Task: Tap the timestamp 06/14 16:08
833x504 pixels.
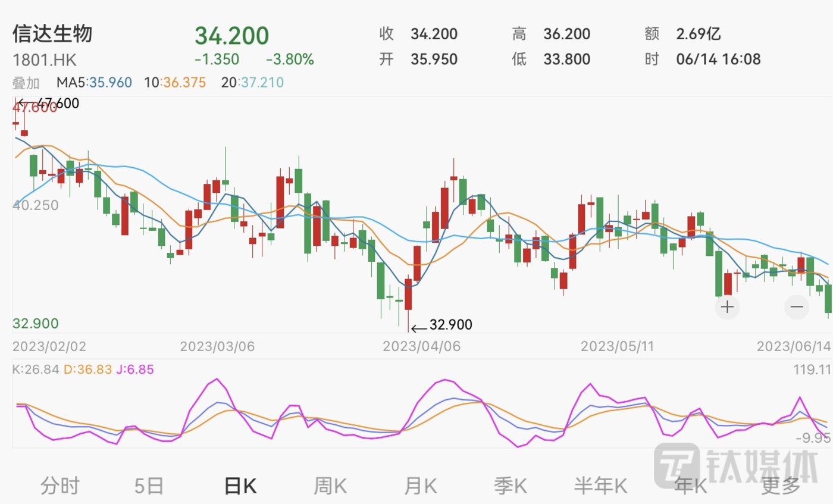Action: pyautogui.click(x=718, y=60)
